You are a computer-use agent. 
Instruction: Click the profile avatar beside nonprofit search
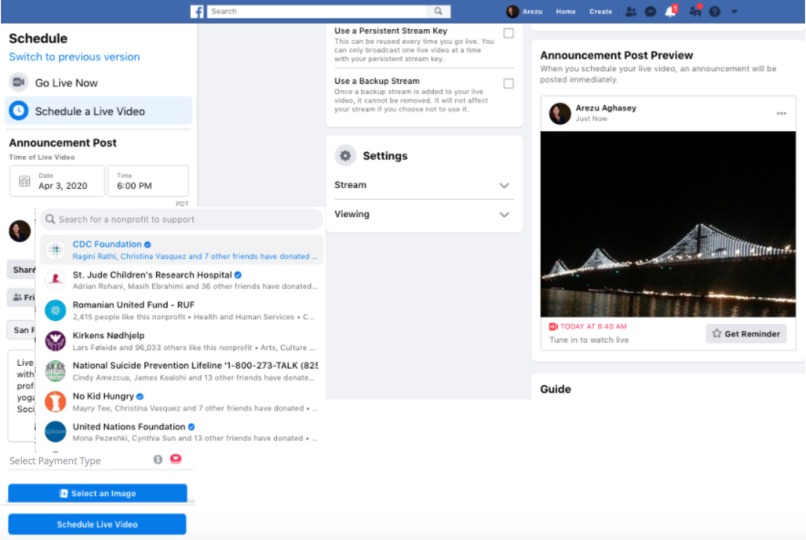point(20,231)
